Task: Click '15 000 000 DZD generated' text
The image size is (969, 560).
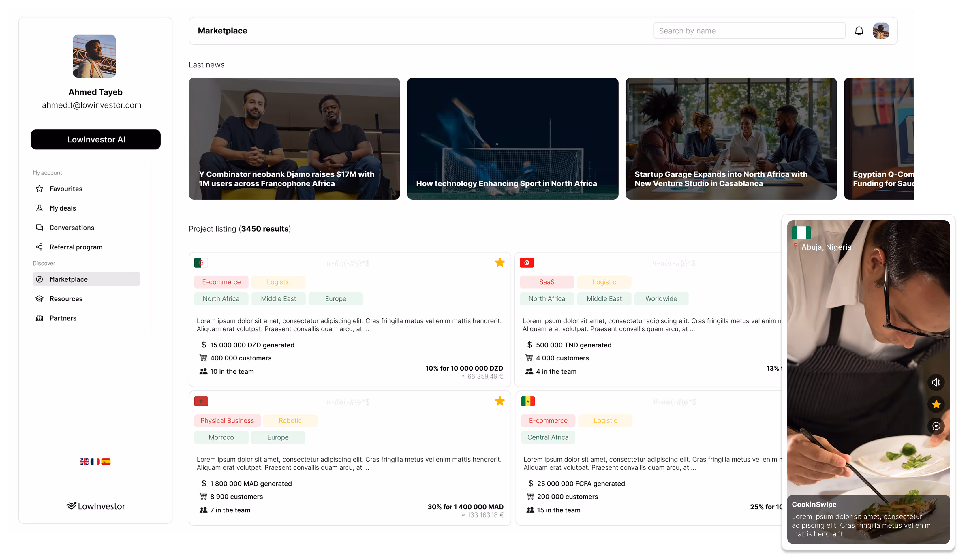Action: [252, 345]
